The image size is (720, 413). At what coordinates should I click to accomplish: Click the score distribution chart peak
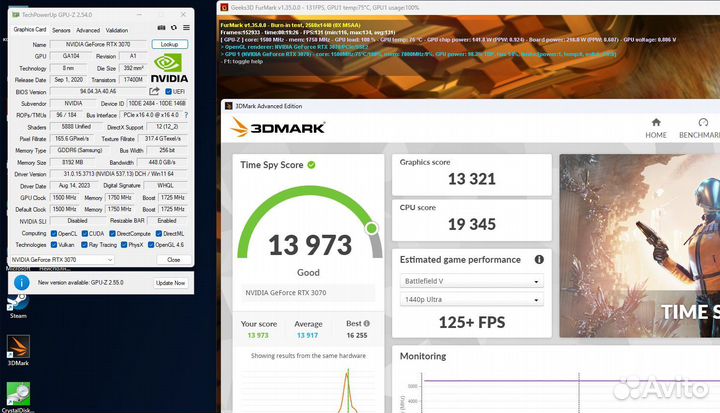pyautogui.click(x=348, y=373)
